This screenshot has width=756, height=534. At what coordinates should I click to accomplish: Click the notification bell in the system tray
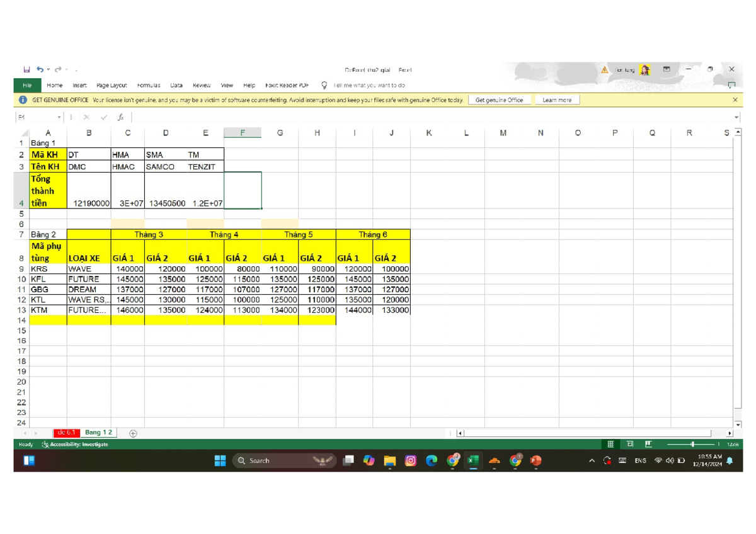730,461
